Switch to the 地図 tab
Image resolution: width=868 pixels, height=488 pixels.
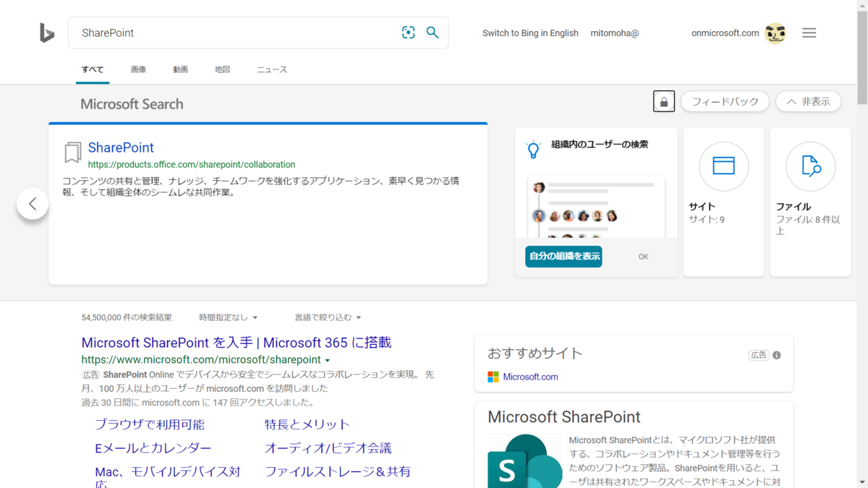click(x=222, y=69)
